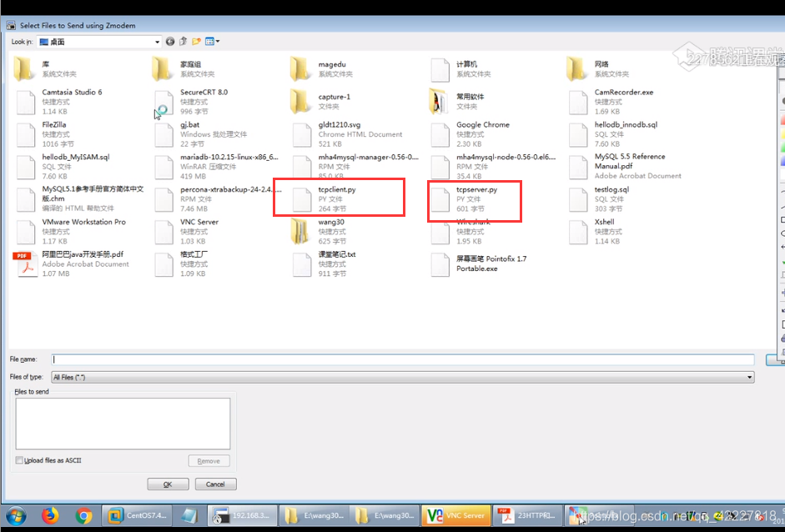Select the tcpclient.py file
785x532 pixels.
(325, 199)
